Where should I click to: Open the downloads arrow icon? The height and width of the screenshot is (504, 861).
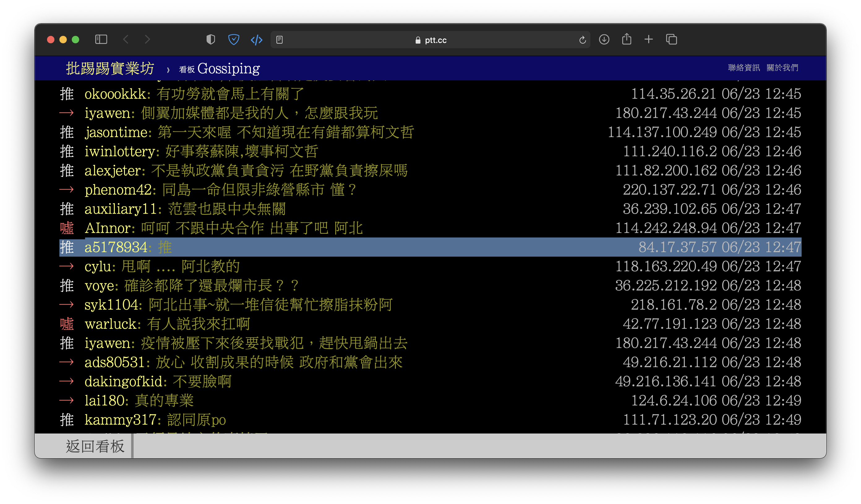coord(604,40)
